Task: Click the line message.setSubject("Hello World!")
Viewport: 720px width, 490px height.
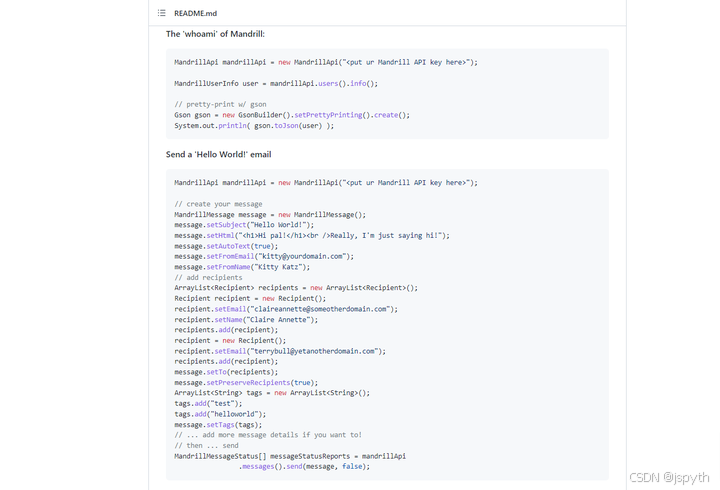Action: pos(244,225)
